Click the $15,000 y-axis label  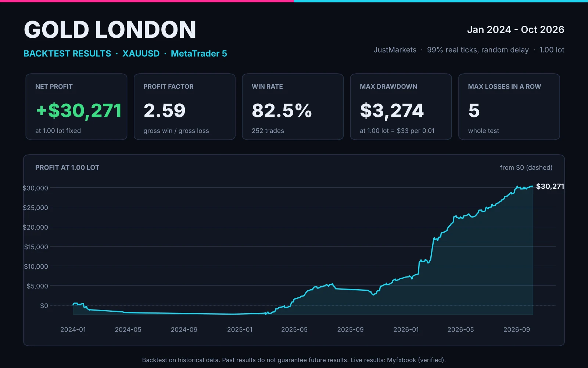point(36,247)
